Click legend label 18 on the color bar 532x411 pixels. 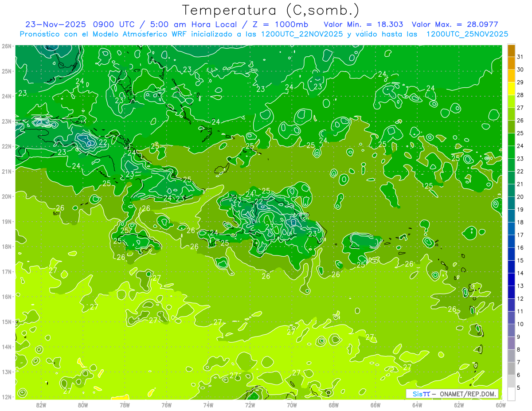point(520,222)
